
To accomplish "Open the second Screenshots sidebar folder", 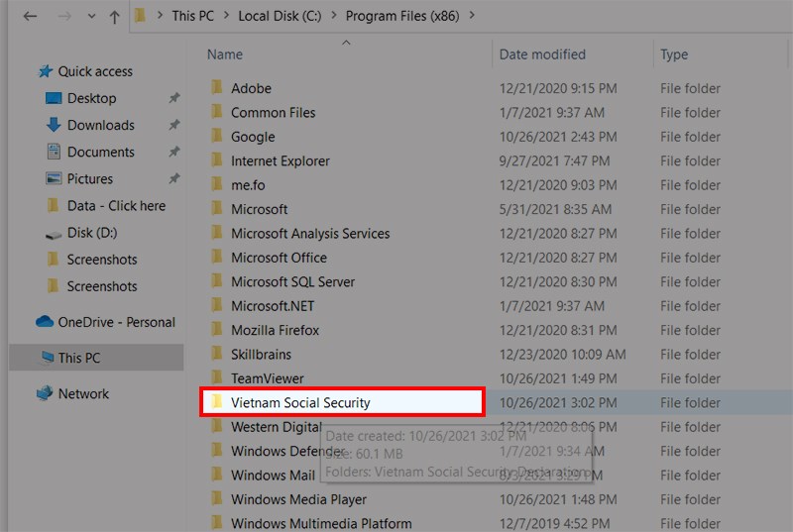I will (102, 286).
